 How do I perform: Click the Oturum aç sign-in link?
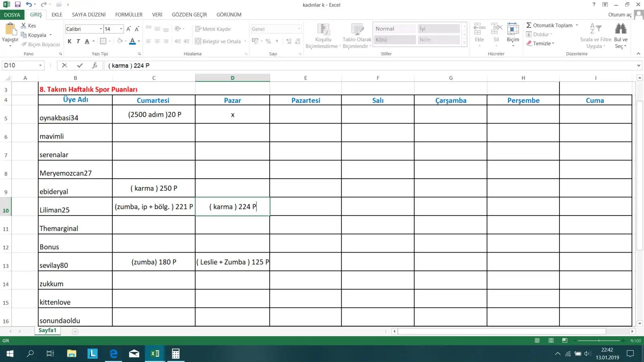tap(619, 14)
